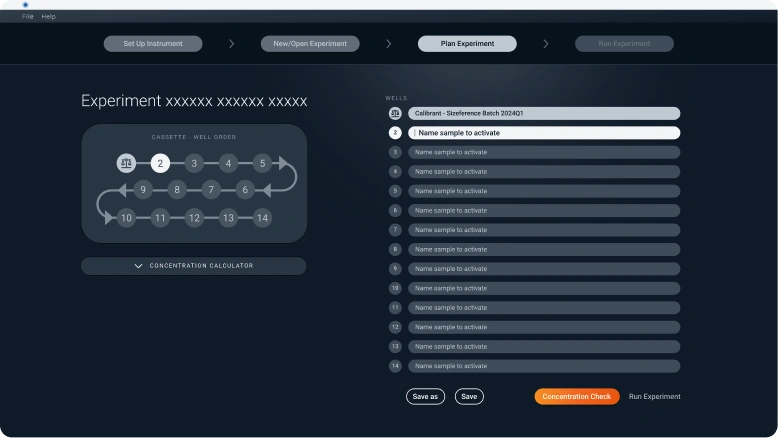Go to Set Up Instrument step
Viewport: 778px width, 438px height.
coord(153,44)
